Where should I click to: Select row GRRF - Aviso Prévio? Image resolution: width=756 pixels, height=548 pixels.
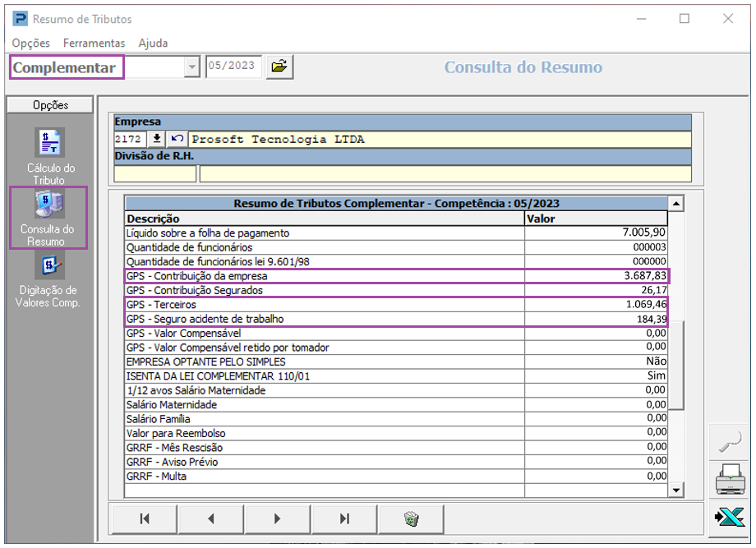(x=396, y=463)
